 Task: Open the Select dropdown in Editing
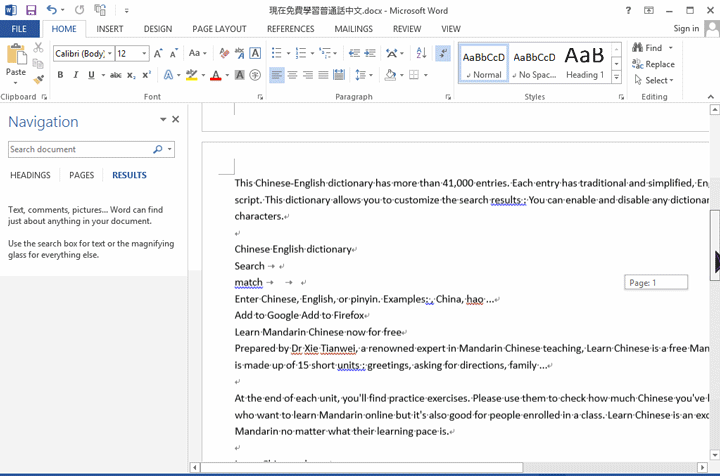tap(653, 80)
